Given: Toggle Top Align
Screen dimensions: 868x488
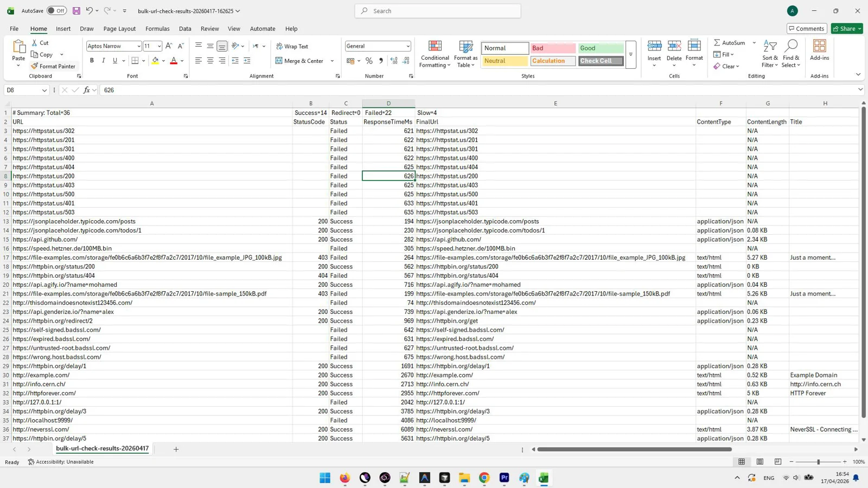Looking at the screenshot, I should pos(199,46).
